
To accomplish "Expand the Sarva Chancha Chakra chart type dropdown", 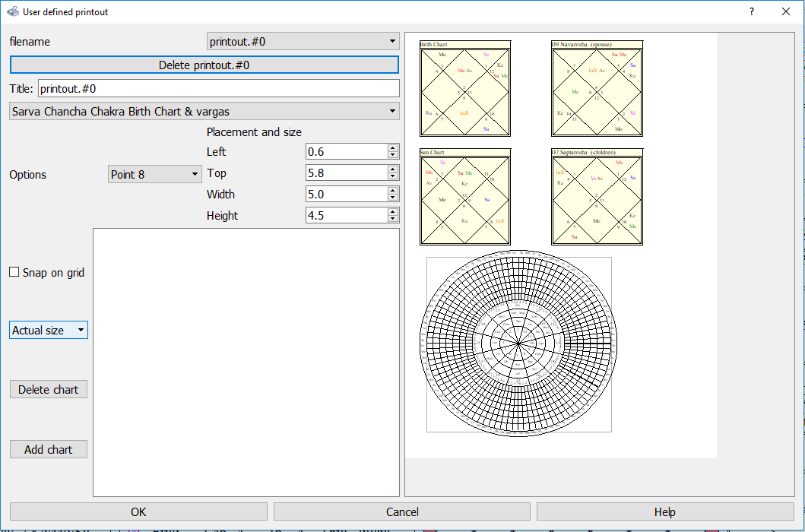I will click(204, 112).
